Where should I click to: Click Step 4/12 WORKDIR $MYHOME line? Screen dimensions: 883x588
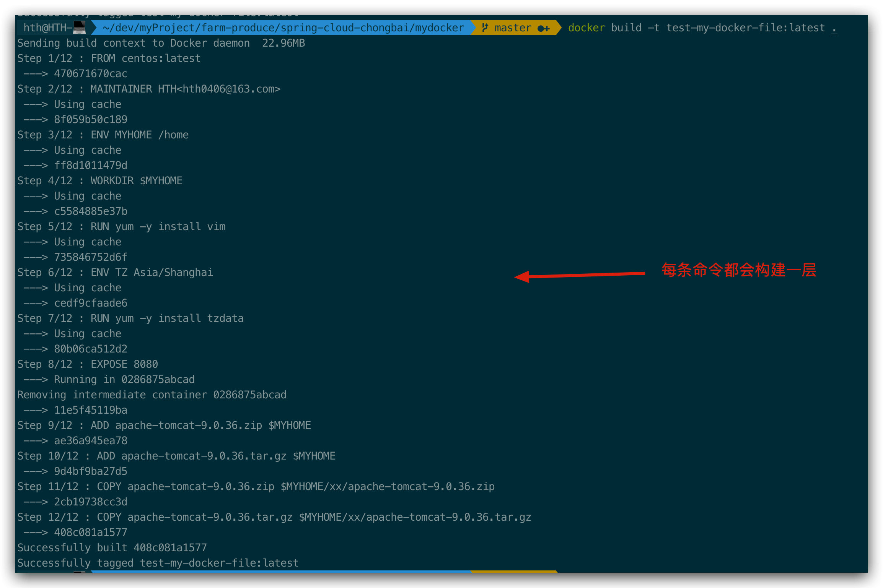pos(100,181)
